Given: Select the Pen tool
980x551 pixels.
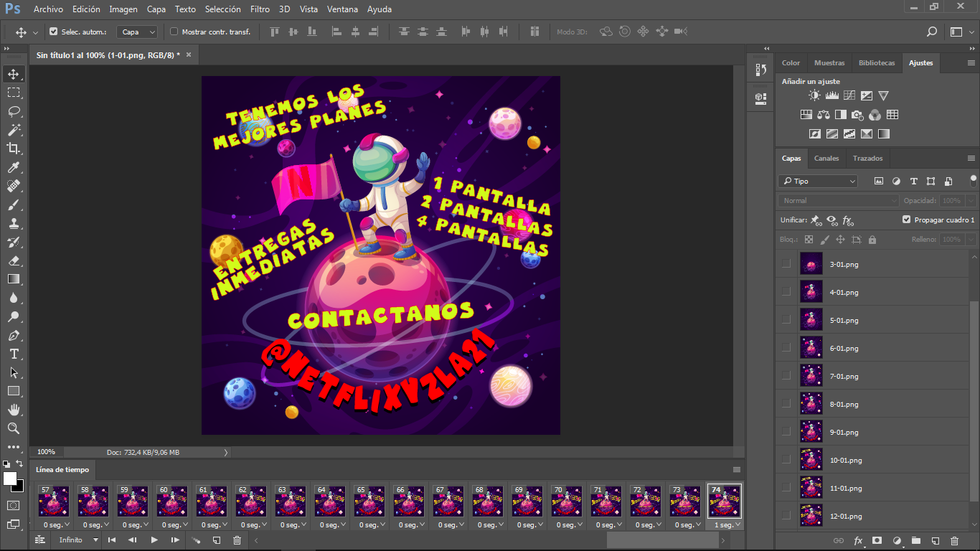Looking at the screenshot, I should (x=14, y=335).
